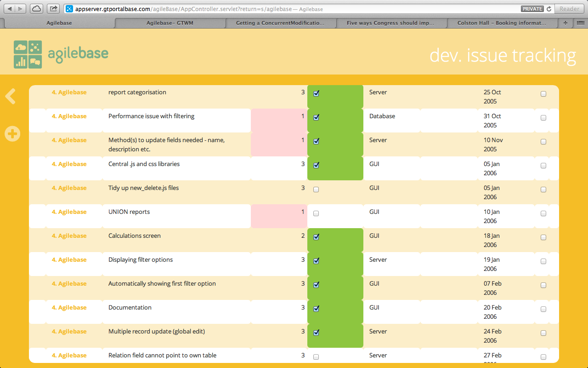The image size is (588, 368).
Task: Click the plus icon to add record
Action: (12, 134)
